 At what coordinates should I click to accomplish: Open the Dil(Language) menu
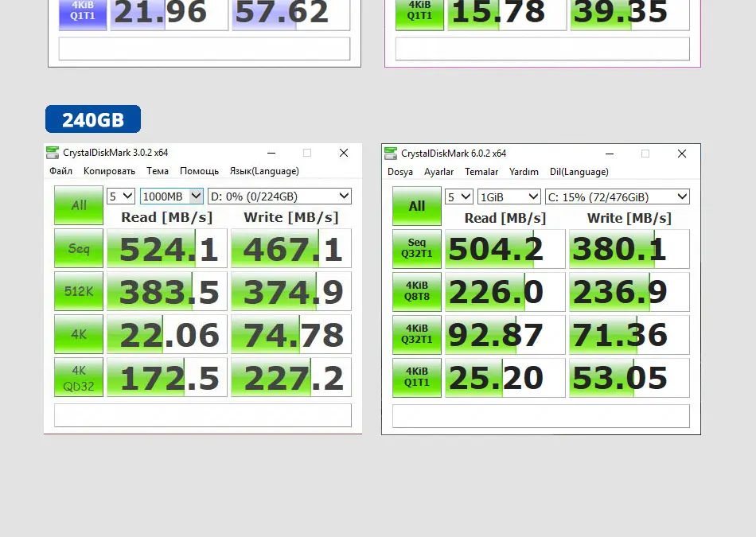click(x=579, y=172)
